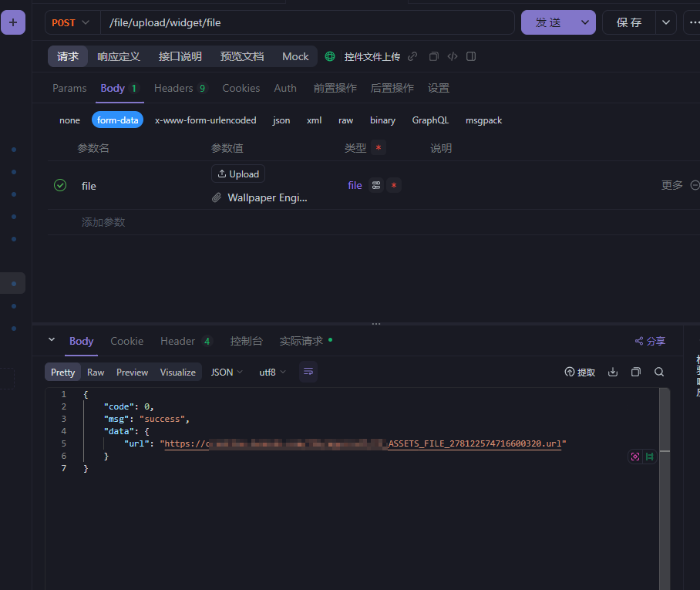
Task: Select the x-www-form-urlencoded body type
Action: (x=205, y=120)
